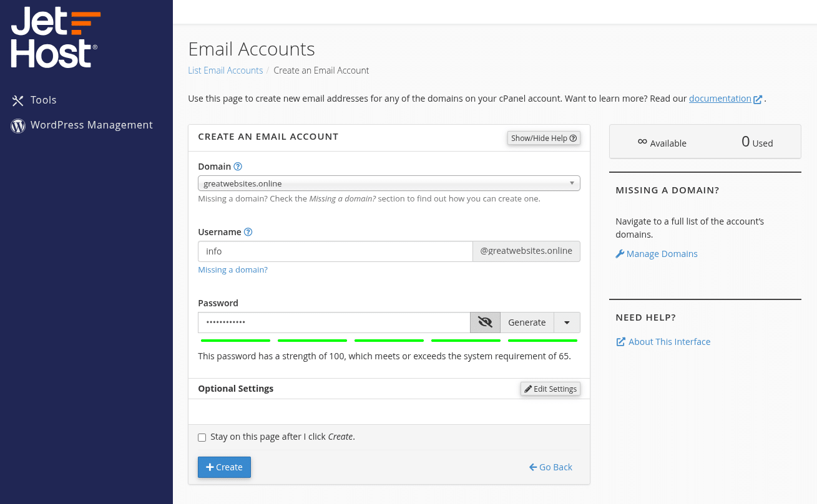Open Edit Settings under Optional Settings
Viewport: 817px width, 504px height.
click(550, 389)
